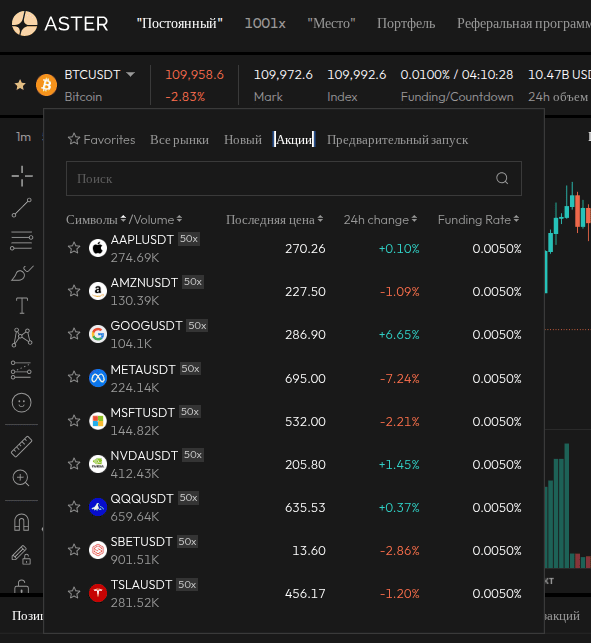591x643 pixels.
Task: Click the Nvidia logo in NVDAUSDT row
Action: pyautogui.click(x=98, y=464)
